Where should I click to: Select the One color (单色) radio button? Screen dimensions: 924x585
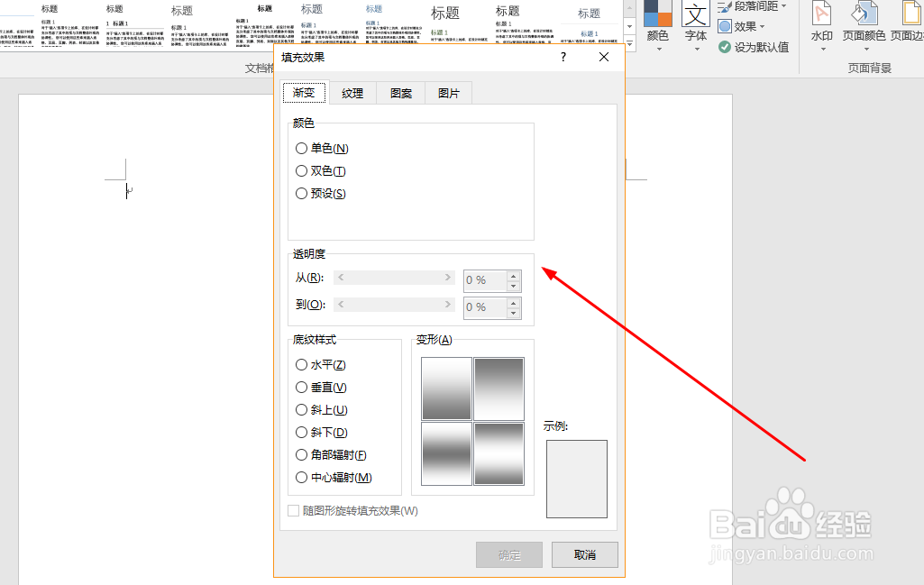[x=322, y=149]
